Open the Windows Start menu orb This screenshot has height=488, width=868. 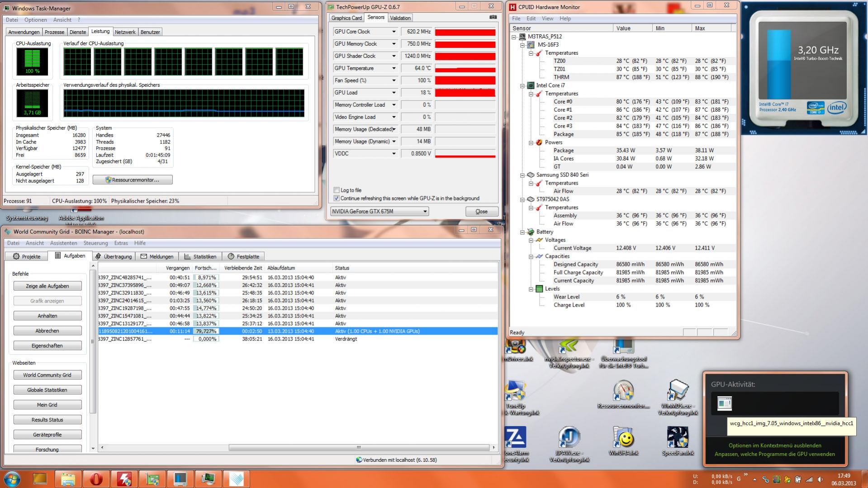(12, 479)
